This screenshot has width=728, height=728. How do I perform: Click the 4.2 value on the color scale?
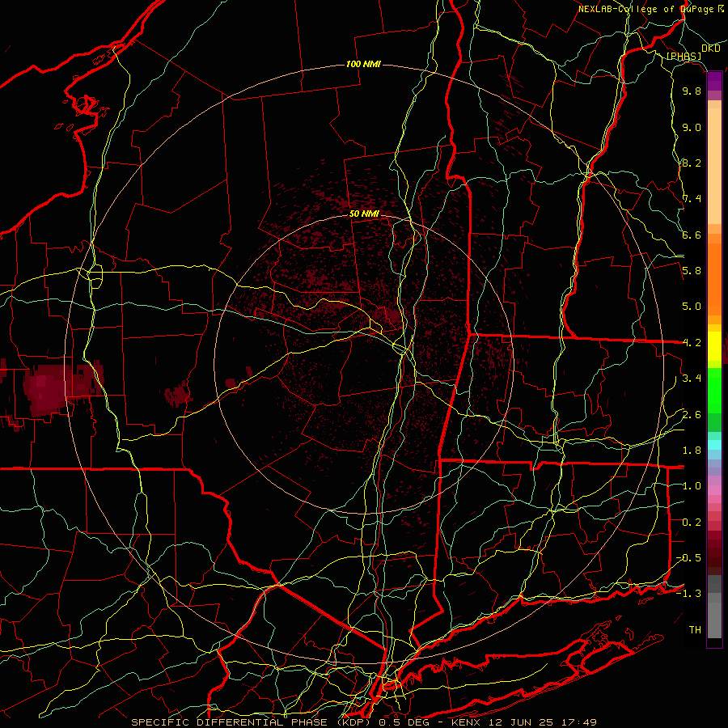(x=692, y=343)
